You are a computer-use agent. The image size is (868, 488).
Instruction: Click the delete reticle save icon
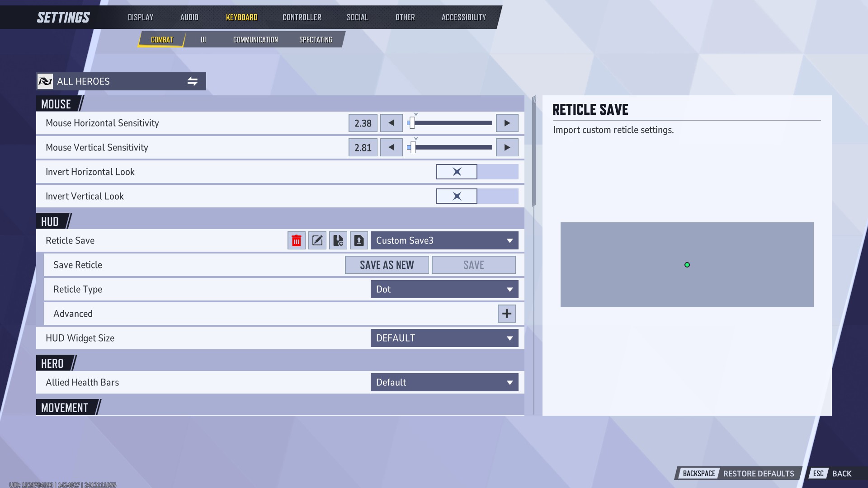(296, 240)
